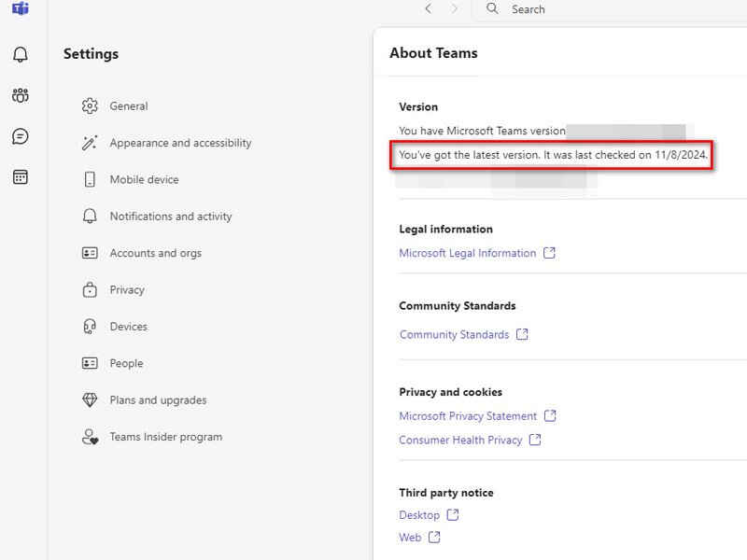Open the Microsoft Legal Information link
Image resolution: width=747 pixels, height=560 pixels.
(x=468, y=253)
